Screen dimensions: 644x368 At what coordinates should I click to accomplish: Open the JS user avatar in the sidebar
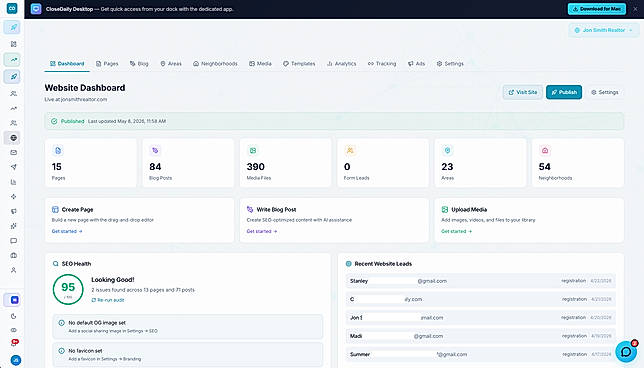(16, 360)
